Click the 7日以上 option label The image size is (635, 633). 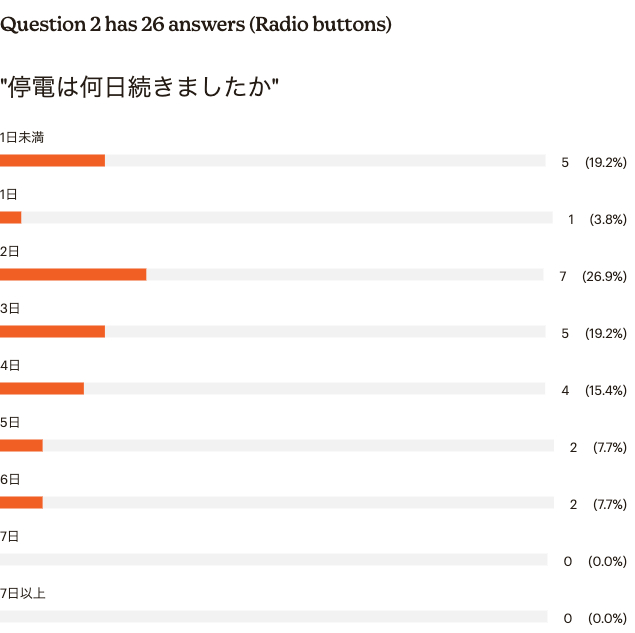click(23, 594)
